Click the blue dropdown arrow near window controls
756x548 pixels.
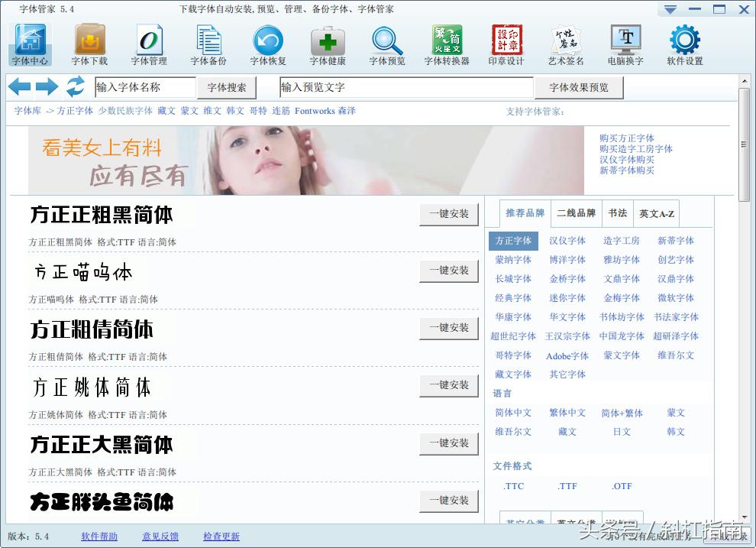[x=670, y=9]
